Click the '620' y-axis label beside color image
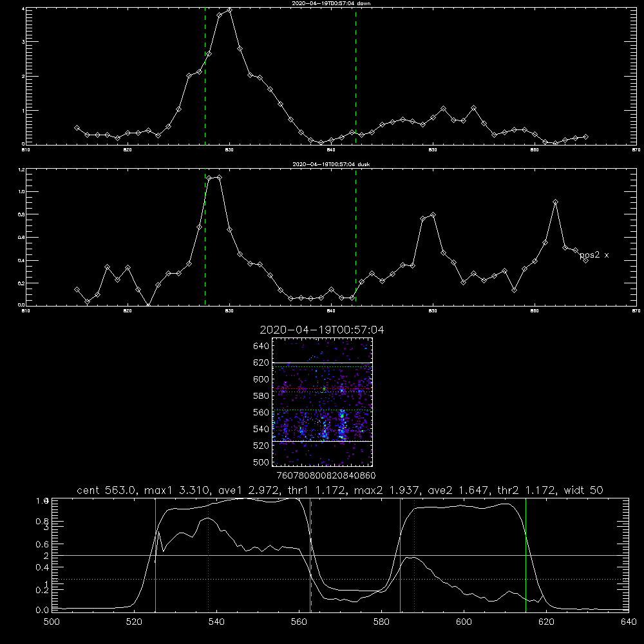Screen dimensions: 644x644 [x=261, y=363]
